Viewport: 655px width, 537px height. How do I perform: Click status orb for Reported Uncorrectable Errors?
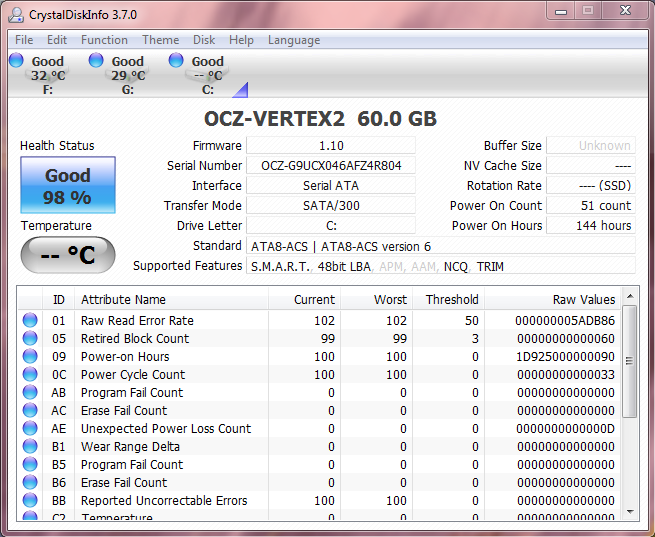(x=30, y=501)
